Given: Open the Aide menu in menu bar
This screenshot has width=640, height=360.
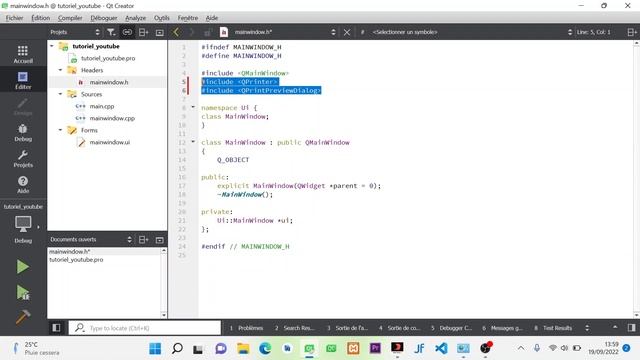Looking at the screenshot, I should point(211,18).
